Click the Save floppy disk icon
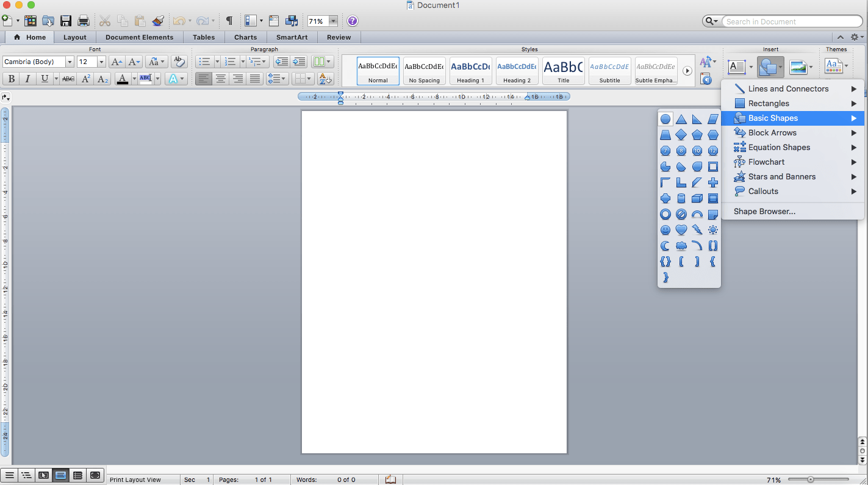The image size is (868, 485). coord(66,21)
